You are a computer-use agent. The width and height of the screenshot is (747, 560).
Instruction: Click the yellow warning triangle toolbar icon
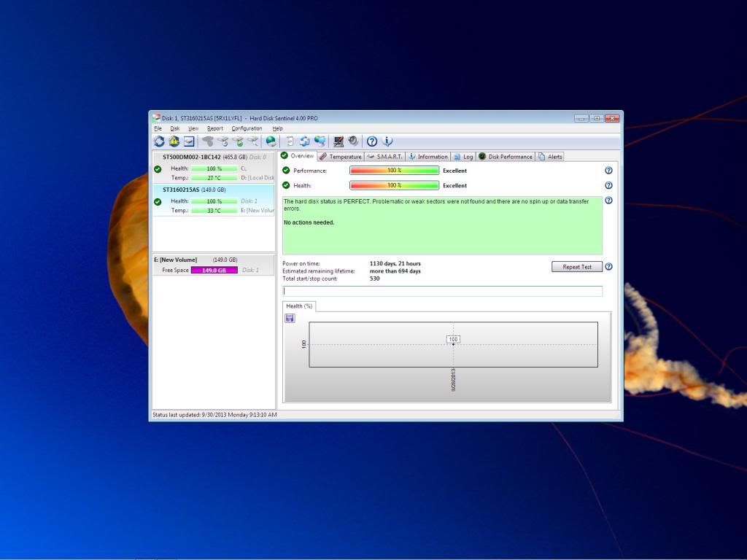point(174,141)
